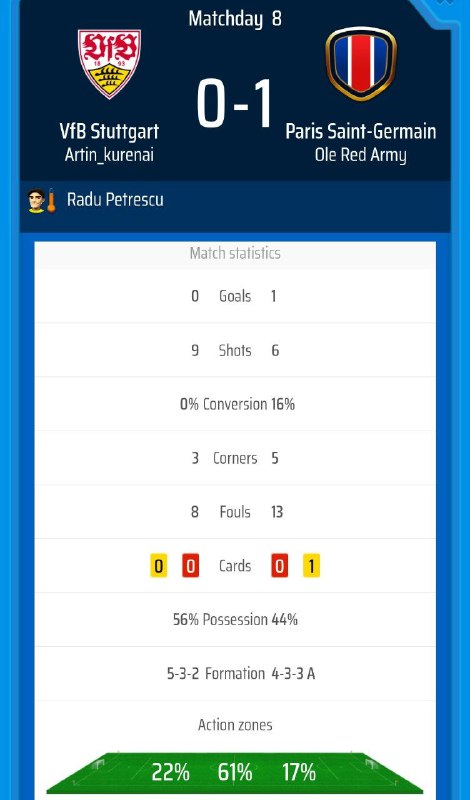Click the Matchday 8 title
The image size is (470, 800).
coord(235,19)
